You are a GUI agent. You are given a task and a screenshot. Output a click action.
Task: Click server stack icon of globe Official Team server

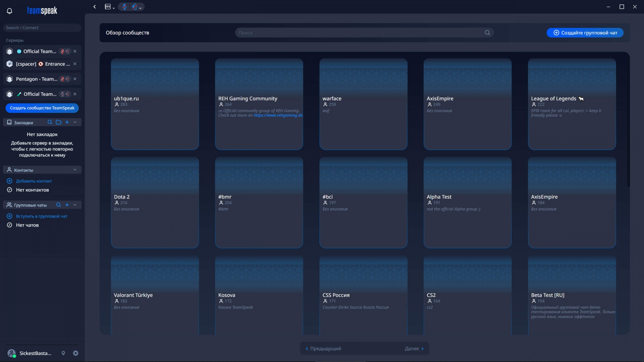[9, 51]
